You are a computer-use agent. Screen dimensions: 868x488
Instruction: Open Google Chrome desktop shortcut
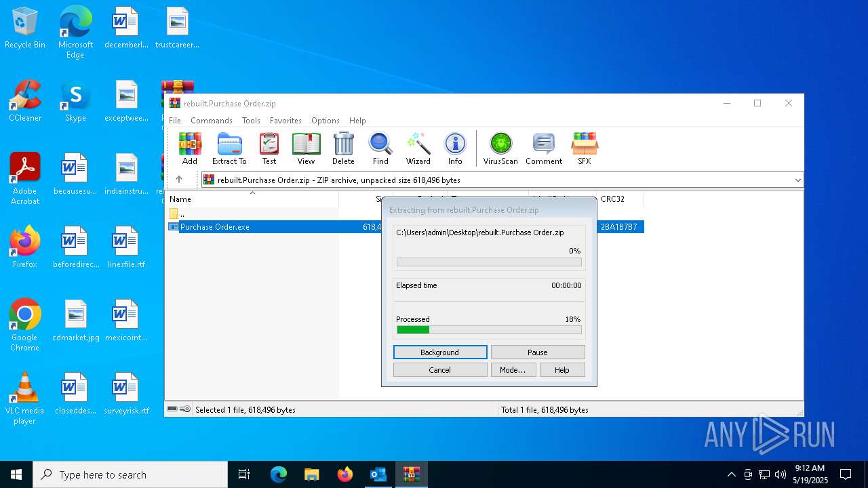pyautogui.click(x=25, y=325)
